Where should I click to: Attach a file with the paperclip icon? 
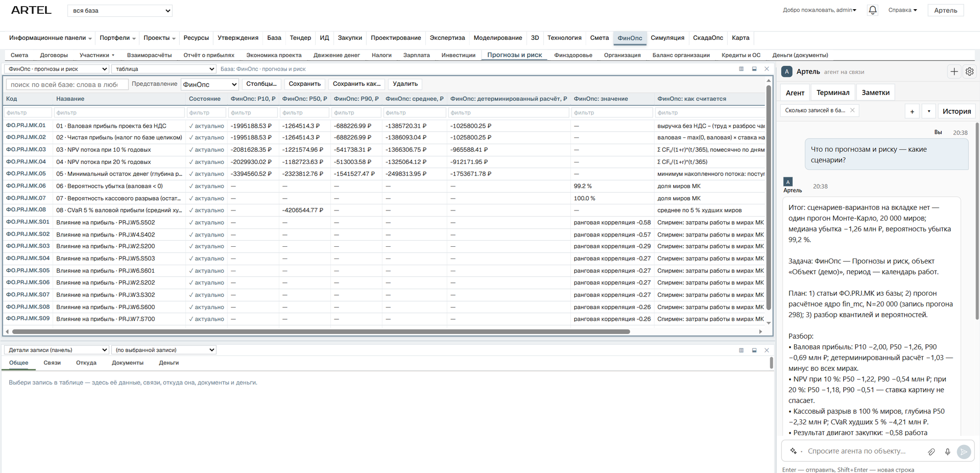tap(931, 452)
